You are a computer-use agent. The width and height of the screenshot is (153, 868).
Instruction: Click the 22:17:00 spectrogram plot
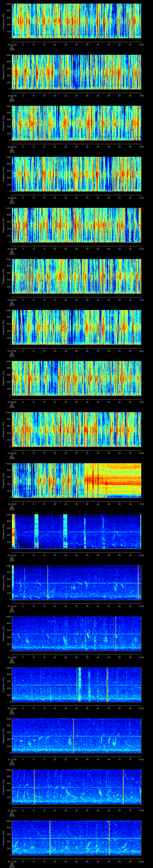77,838
